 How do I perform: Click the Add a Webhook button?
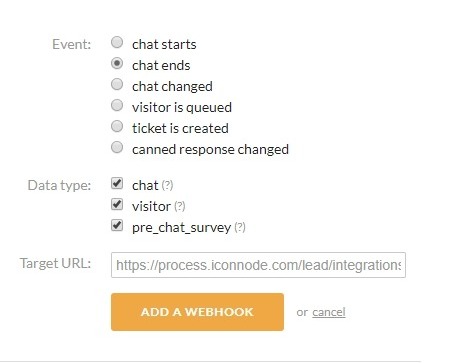click(197, 312)
